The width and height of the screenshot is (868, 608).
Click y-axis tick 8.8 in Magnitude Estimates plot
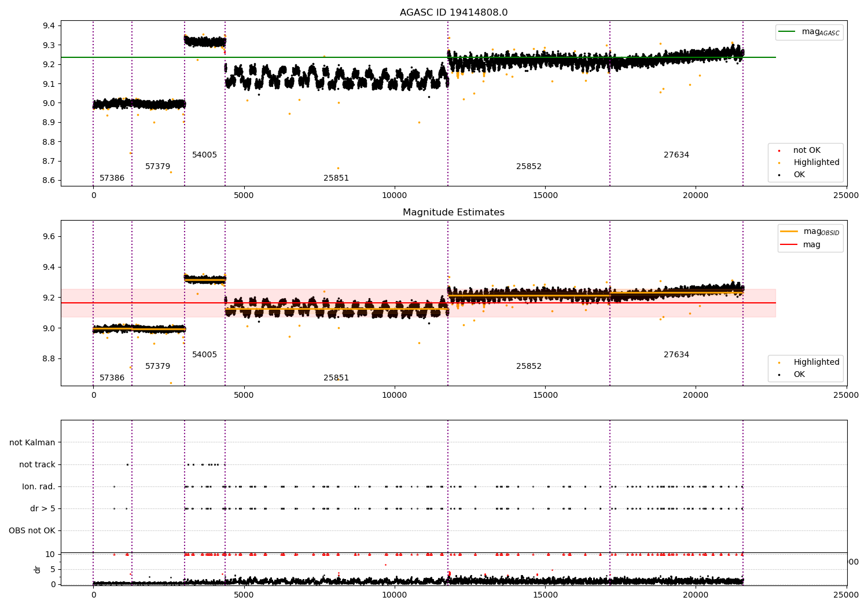[x=50, y=359]
